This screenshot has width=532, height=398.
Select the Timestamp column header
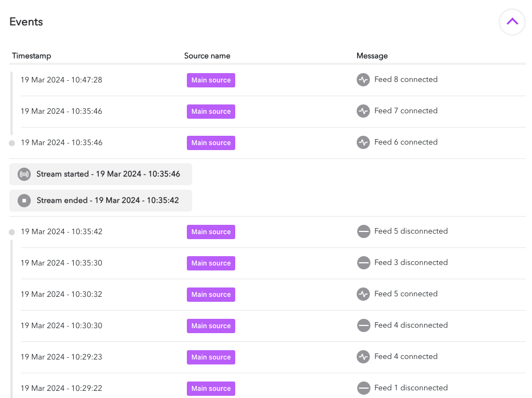point(31,56)
